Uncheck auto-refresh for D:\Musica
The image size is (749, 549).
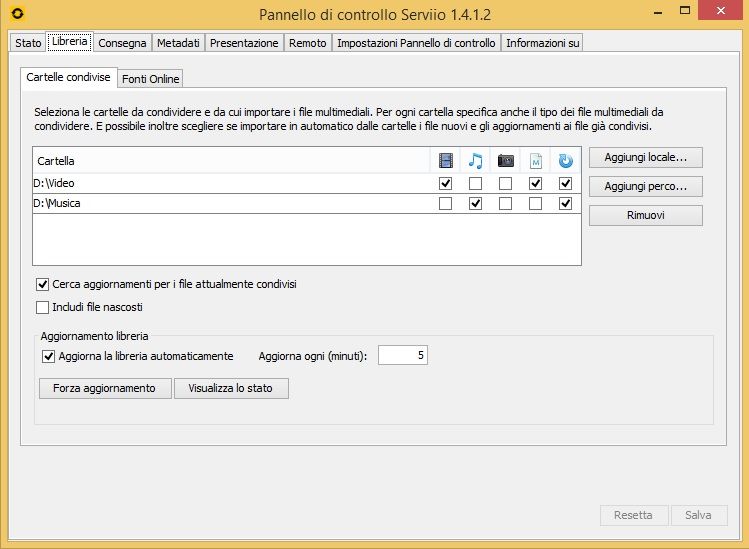pyautogui.click(x=566, y=204)
